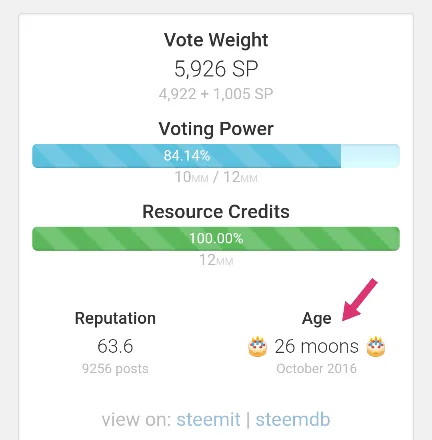Click the Voting Power heading
This screenshot has height=440, width=432.
(x=216, y=129)
